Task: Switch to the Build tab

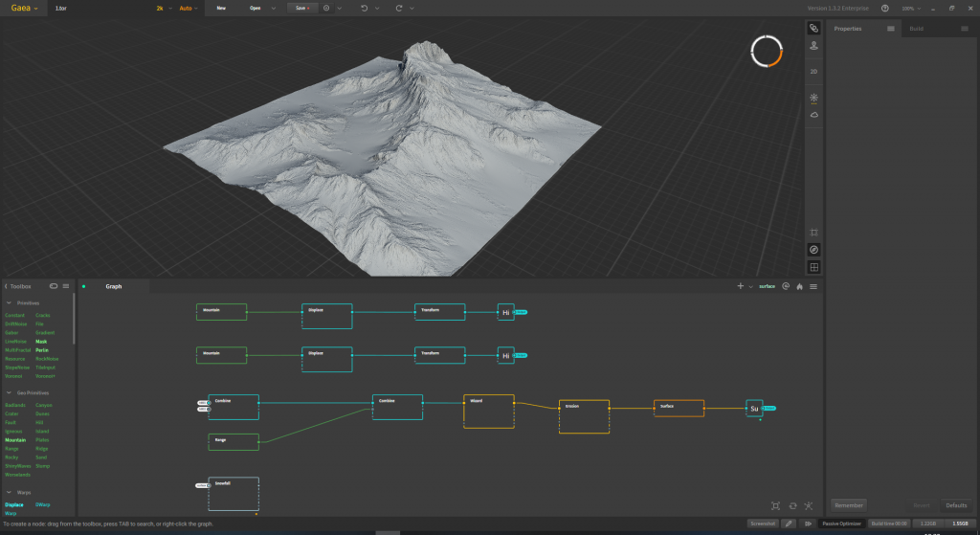Action: (916, 29)
